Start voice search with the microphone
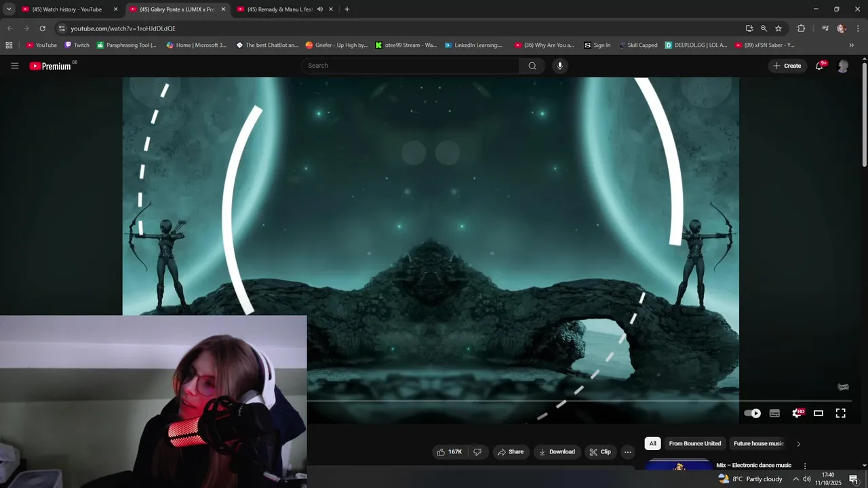This screenshot has height=488, width=868. pyautogui.click(x=559, y=66)
